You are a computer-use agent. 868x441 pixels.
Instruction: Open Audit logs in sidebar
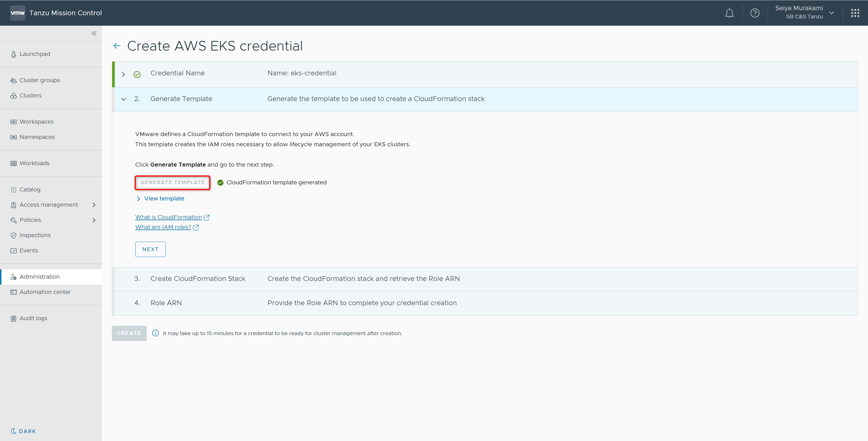(x=33, y=318)
